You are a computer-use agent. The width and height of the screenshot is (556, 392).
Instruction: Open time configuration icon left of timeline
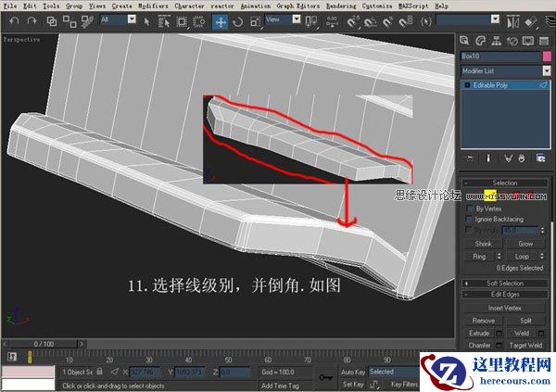(x=12, y=356)
